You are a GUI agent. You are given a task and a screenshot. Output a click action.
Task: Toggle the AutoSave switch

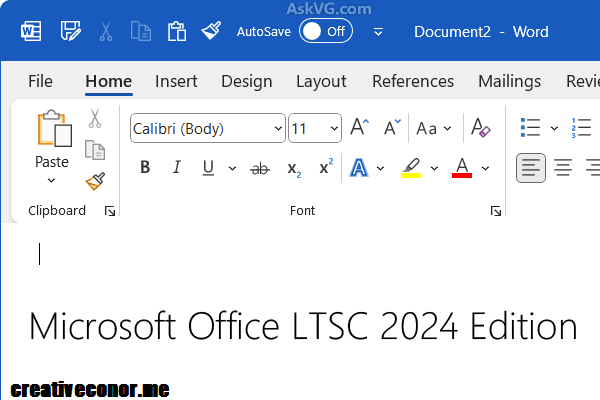(x=326, y=31)
